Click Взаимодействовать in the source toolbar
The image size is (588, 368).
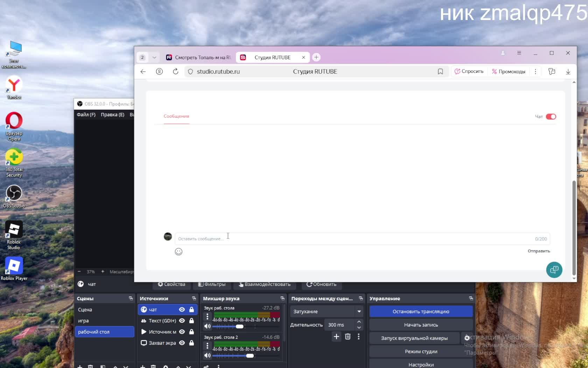[x=265, y=284]
